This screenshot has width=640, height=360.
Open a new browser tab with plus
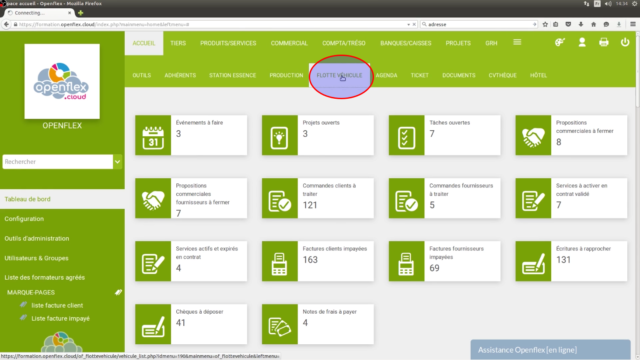(x=80, y=13)
